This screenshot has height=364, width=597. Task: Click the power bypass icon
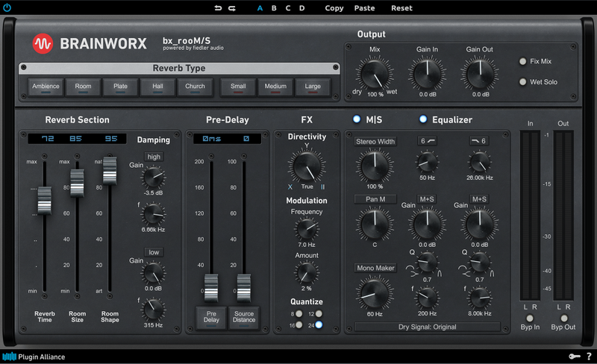[x=7, y=7]
